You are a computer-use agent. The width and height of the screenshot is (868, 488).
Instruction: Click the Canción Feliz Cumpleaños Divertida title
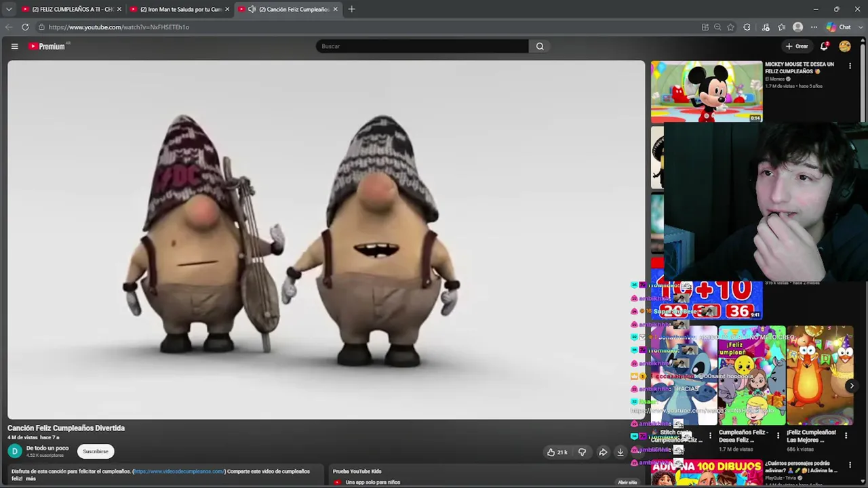click(x=66, y=428)
